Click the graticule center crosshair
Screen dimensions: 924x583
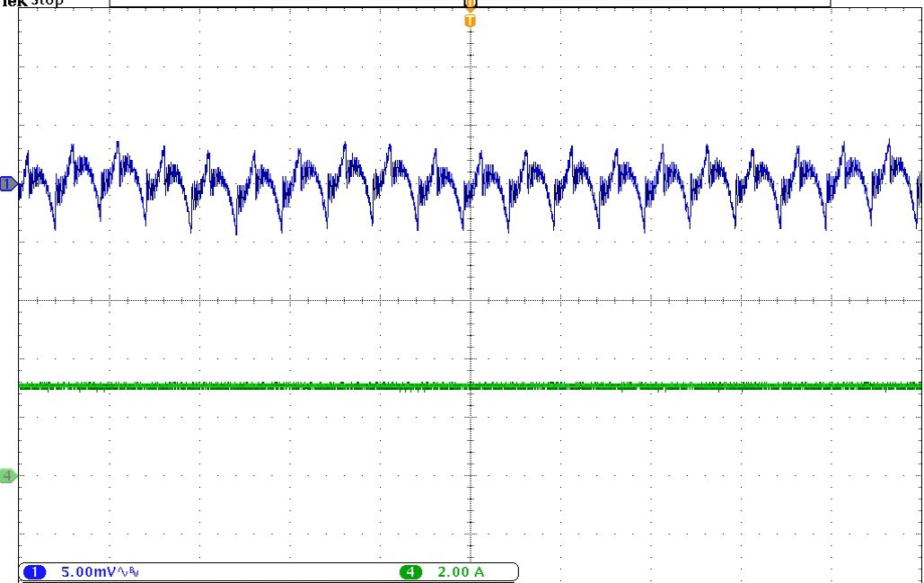click(x=470, y=300)
